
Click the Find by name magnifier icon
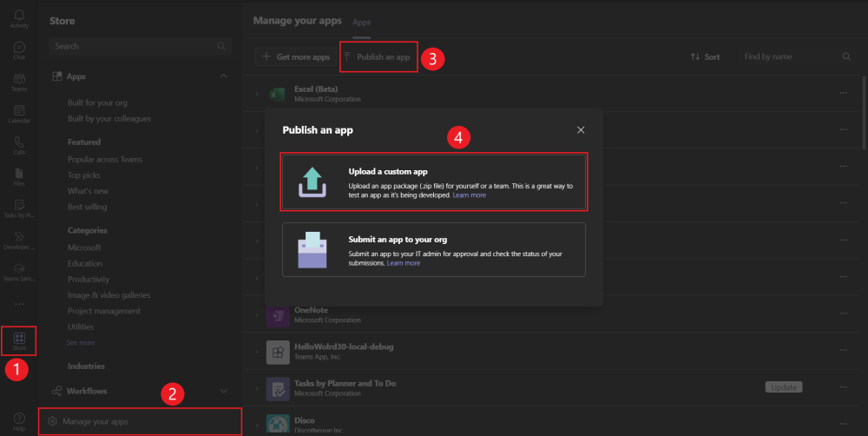pos(846,56)
